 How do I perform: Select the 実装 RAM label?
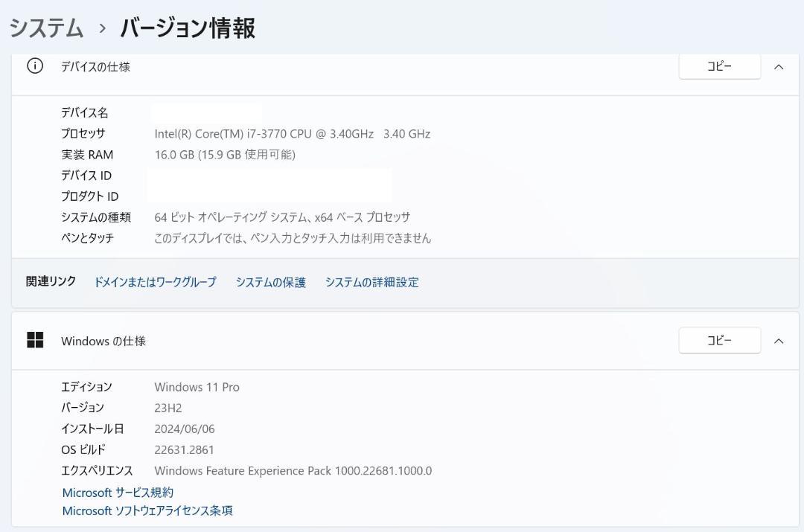click(x=87, y=154)
